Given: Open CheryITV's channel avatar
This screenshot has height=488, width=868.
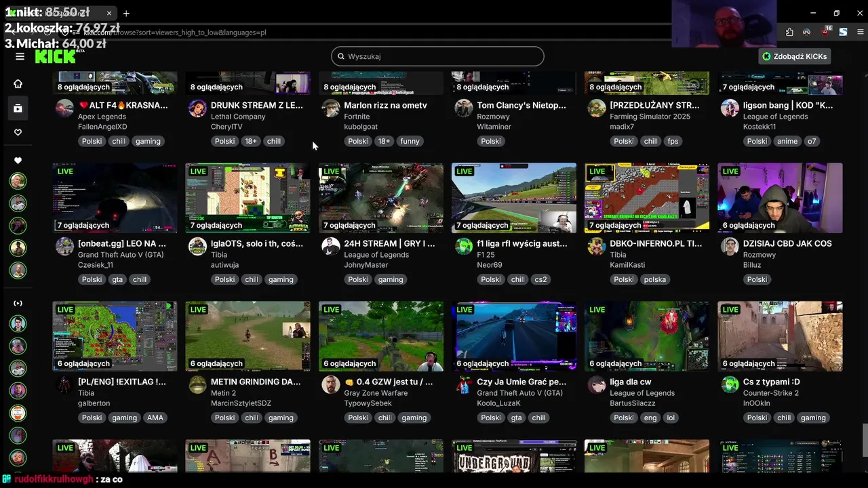Looking at the screenshot, I should 197,108.
